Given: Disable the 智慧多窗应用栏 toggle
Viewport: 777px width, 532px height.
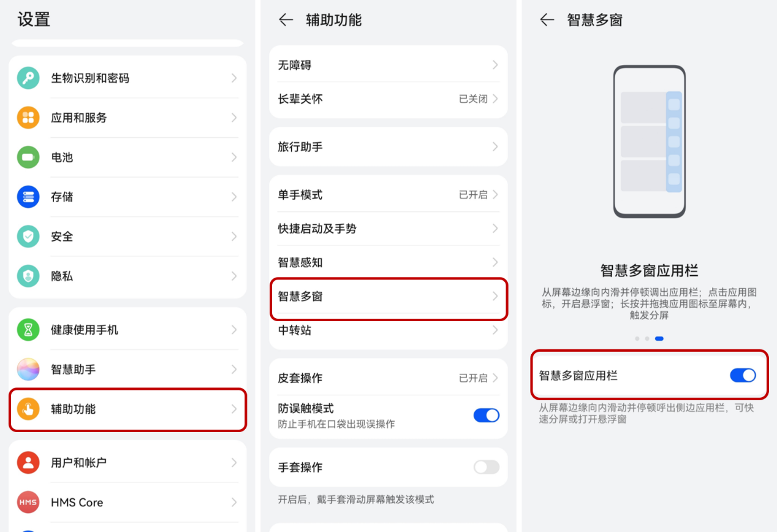Looking at the screenshot, I should point(743,375).
